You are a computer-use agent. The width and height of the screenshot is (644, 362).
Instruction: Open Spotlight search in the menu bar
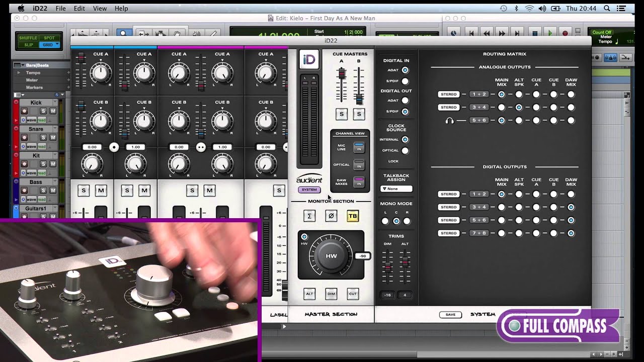[607, 9]
